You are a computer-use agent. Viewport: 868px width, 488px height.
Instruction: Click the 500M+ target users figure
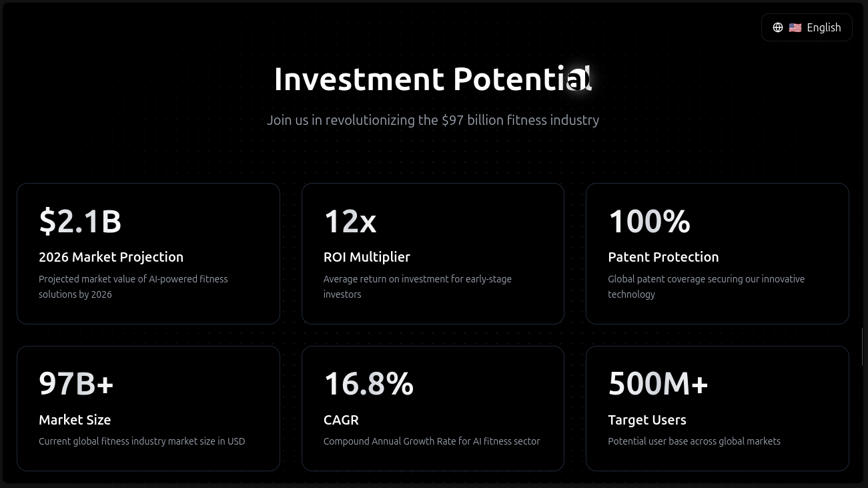click(658, 384)
